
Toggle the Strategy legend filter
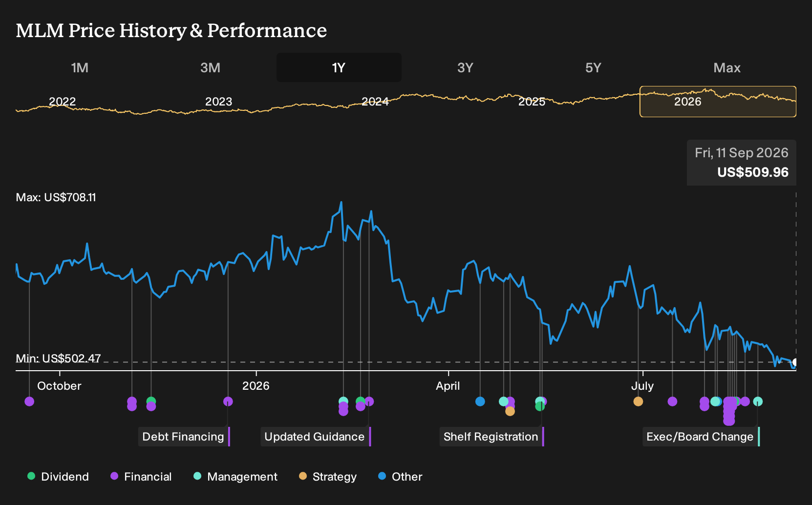[x=327, y=477]
